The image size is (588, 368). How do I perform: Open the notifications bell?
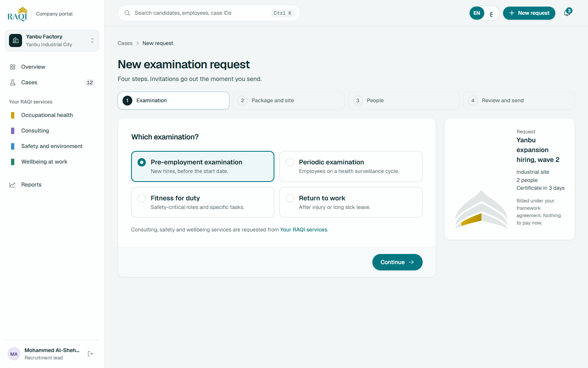[567, 13]
